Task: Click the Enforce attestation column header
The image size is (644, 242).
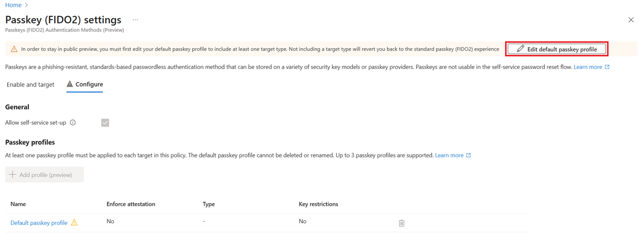Action: tap(131, 204)
